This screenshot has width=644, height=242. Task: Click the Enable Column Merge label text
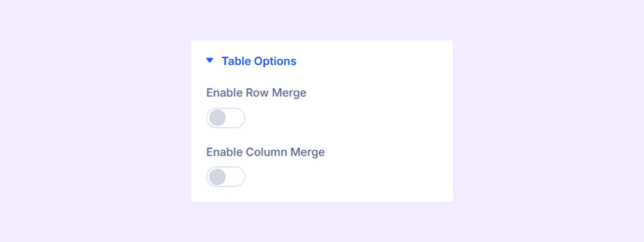pos(265,152)
